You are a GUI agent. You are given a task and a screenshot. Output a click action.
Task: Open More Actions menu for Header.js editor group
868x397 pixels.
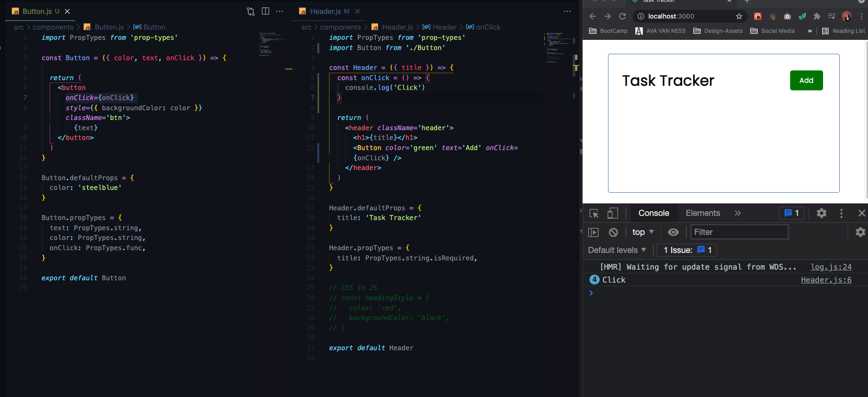tap(567, 11)
